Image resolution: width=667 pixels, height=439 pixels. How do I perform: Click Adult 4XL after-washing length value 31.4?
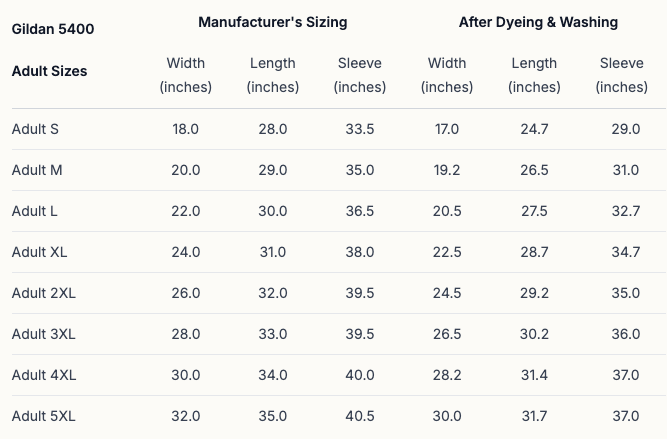pyautogui.click(x=534, y=375)
